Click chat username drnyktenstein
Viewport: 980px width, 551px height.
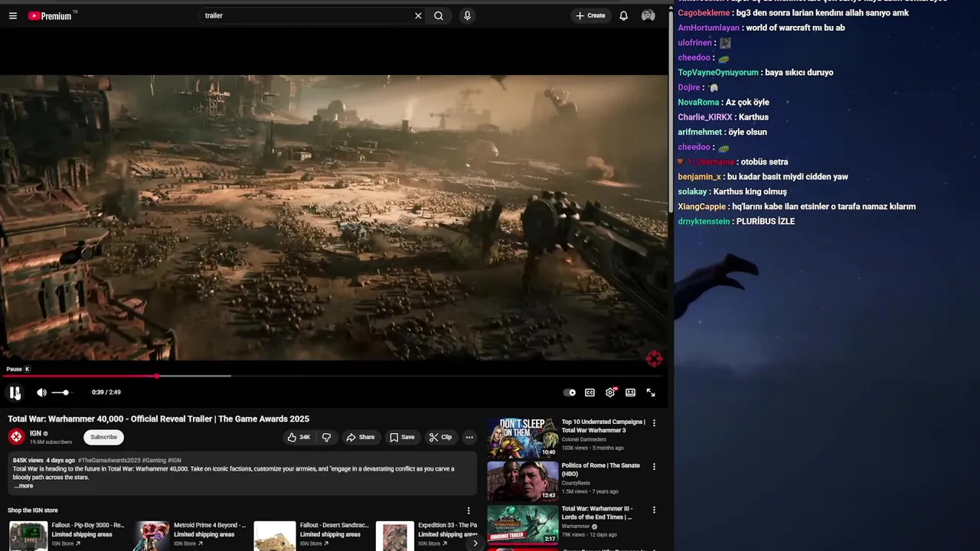coord(704,221)
